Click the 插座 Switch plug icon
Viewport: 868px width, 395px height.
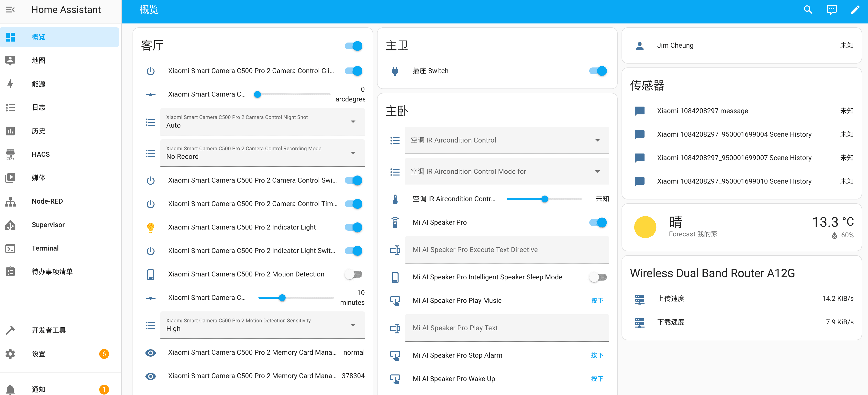tap(395, 71)
